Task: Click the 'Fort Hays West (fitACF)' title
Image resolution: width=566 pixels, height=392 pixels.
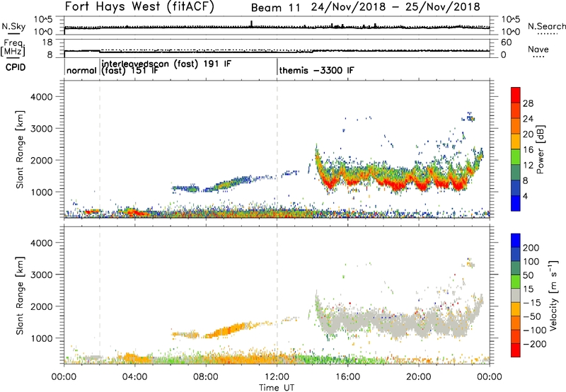Action: coord(139,7)
